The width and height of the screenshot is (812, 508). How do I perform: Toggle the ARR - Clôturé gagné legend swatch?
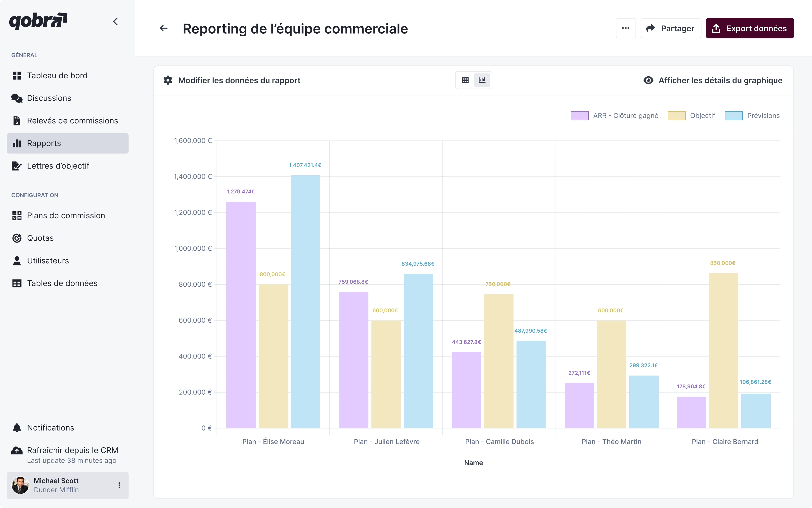pyautogui.click(x=579, y=116)
